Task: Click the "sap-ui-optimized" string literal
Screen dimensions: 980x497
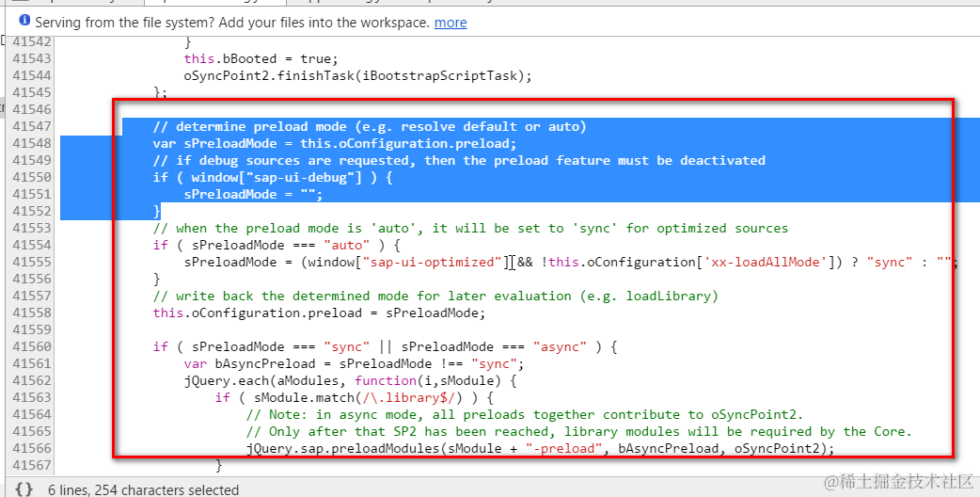Action: pos(432,262)
